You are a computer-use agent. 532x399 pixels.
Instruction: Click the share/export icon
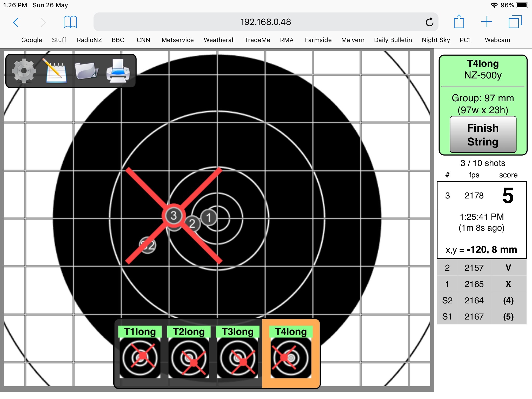459,21
